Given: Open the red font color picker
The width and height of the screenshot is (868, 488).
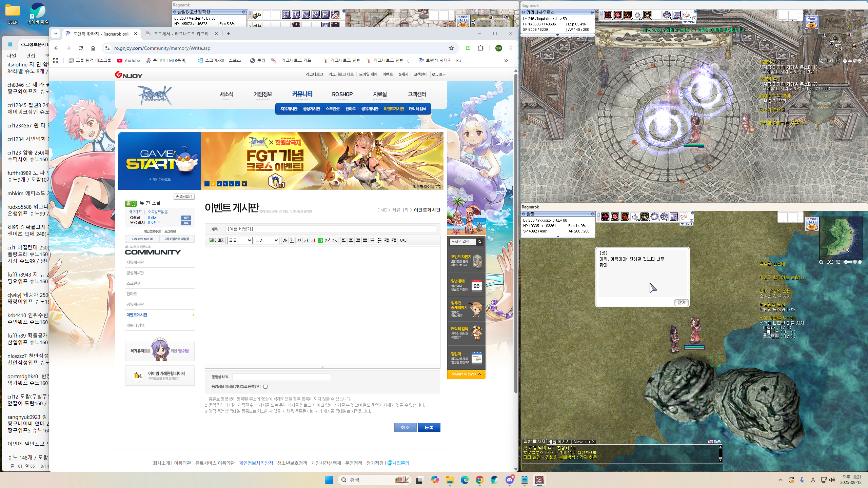Looking at the screenshot, I should click(313, 240).
